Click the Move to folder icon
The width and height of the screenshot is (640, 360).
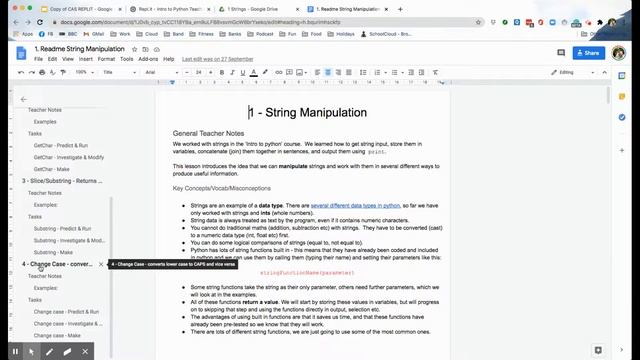(145, 49)
